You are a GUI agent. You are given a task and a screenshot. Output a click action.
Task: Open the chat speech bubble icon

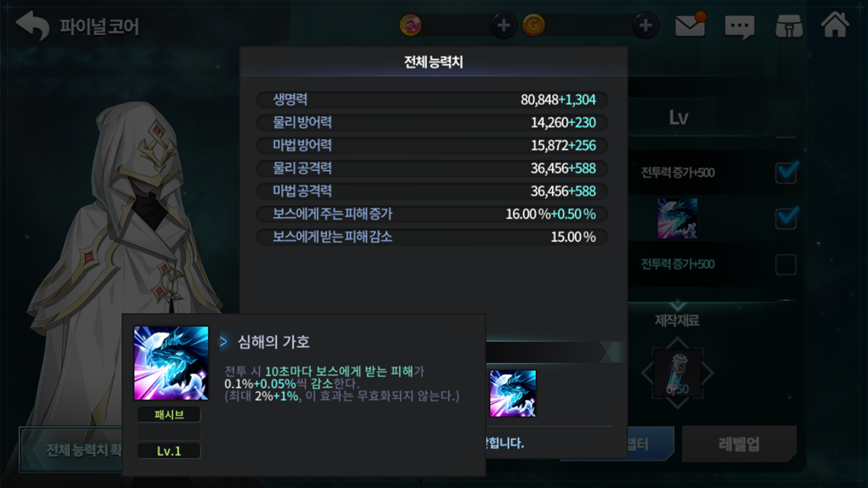coord(740,26)
